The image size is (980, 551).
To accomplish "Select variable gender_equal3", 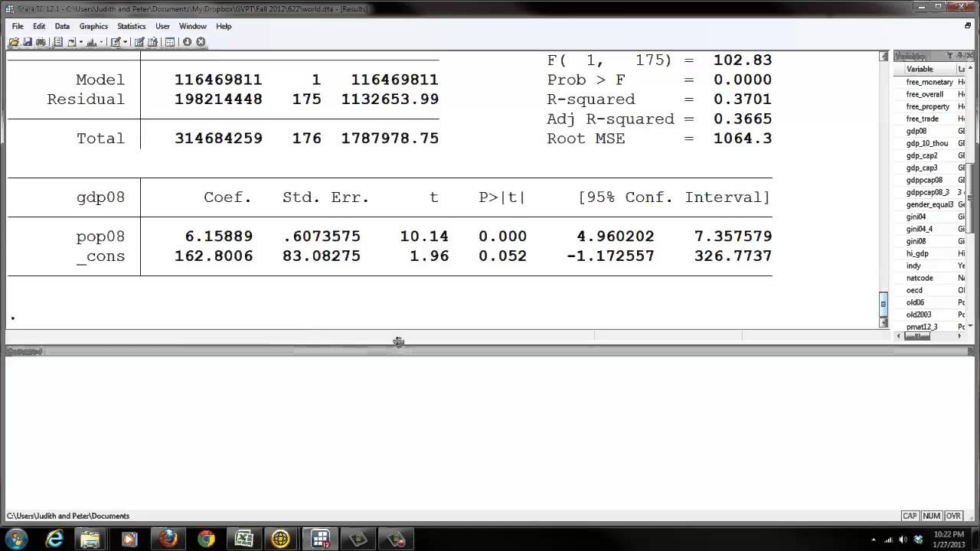I will [929, 204].
